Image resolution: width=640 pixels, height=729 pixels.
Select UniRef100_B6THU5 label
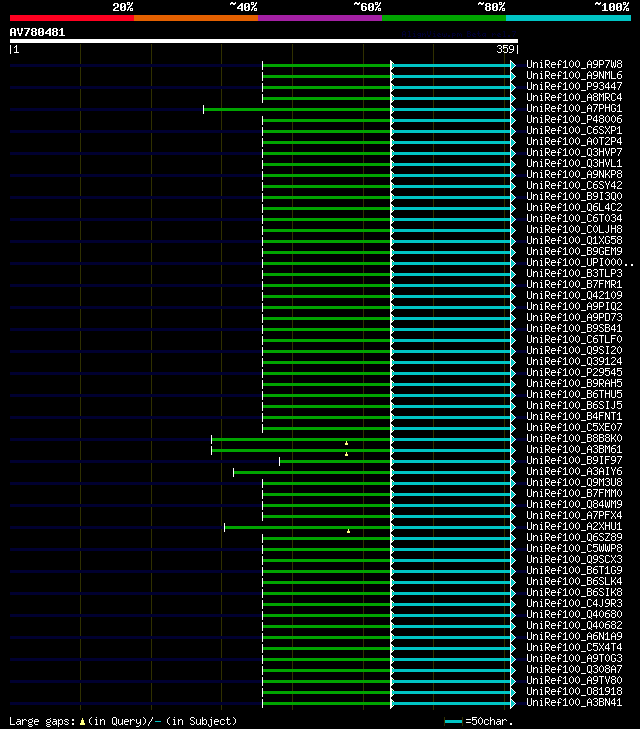point(574,394)
